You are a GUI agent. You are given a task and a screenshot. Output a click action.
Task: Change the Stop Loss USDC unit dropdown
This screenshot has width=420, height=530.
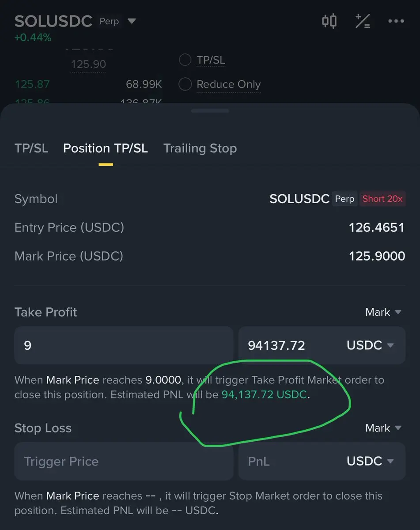coord(370,461)
